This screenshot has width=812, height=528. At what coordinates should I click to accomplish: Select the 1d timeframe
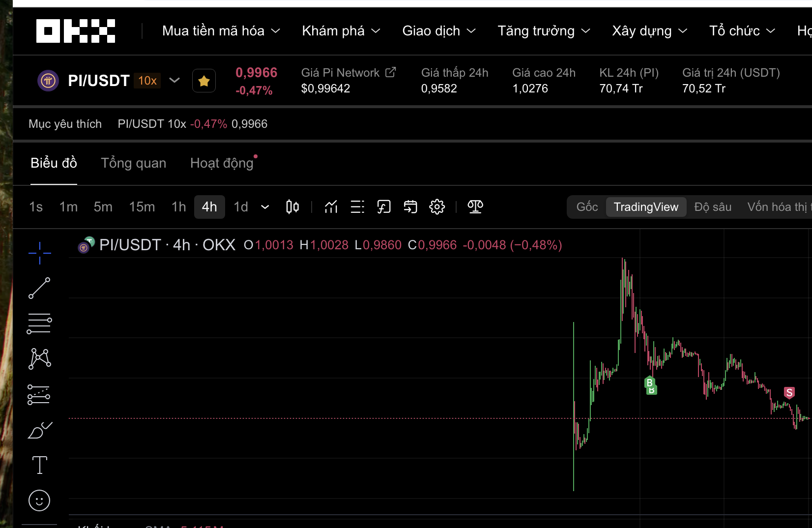(241, 207)
